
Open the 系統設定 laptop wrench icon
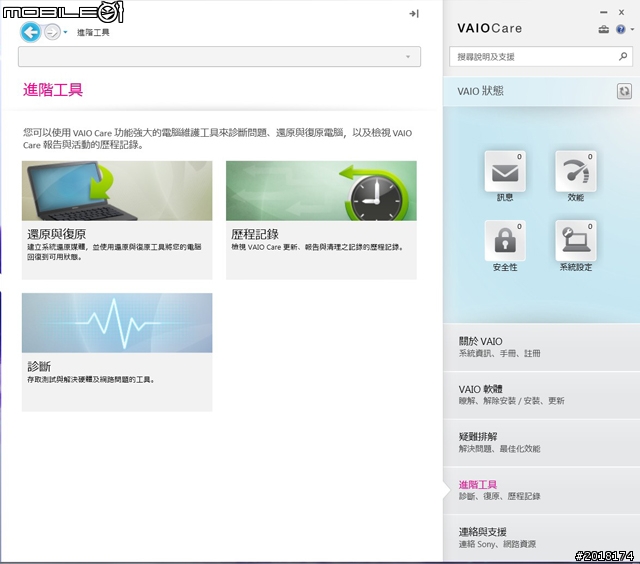[x=576, y=241]
